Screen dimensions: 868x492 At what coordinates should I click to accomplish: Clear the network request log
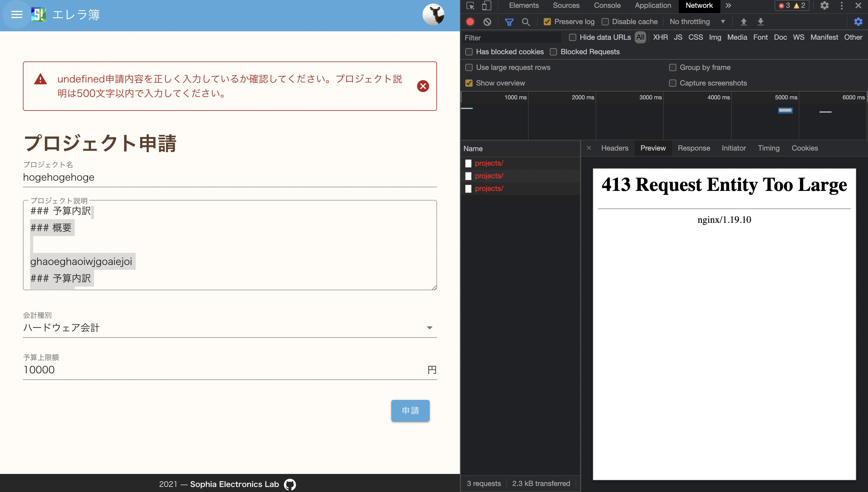pos(487,22)
